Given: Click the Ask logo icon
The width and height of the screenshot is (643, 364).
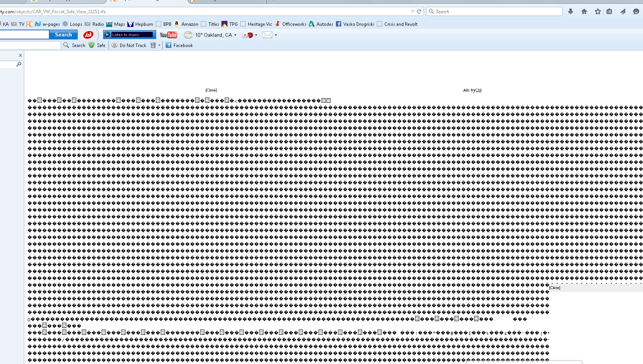Looking at the screenshot, I should pos(88,35).
